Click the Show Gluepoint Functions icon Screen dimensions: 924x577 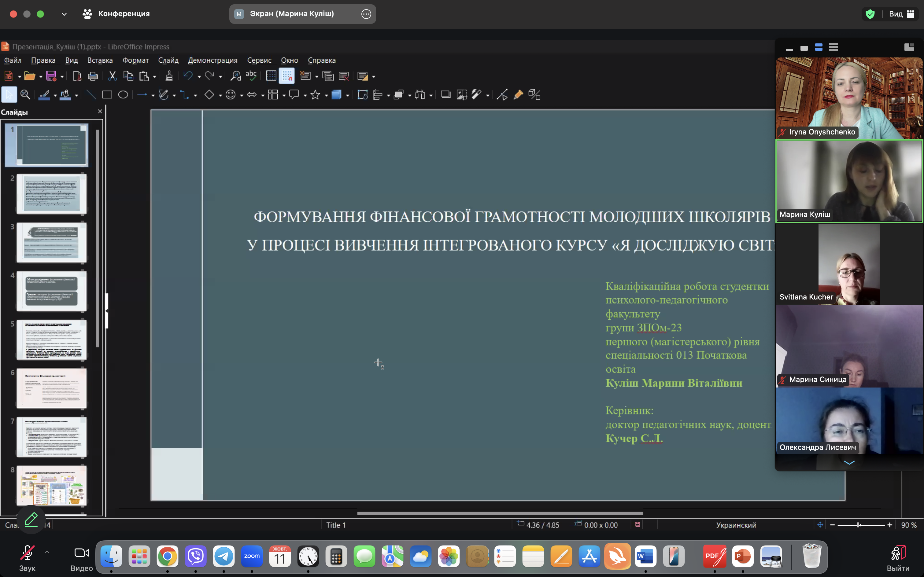[518, 95]
